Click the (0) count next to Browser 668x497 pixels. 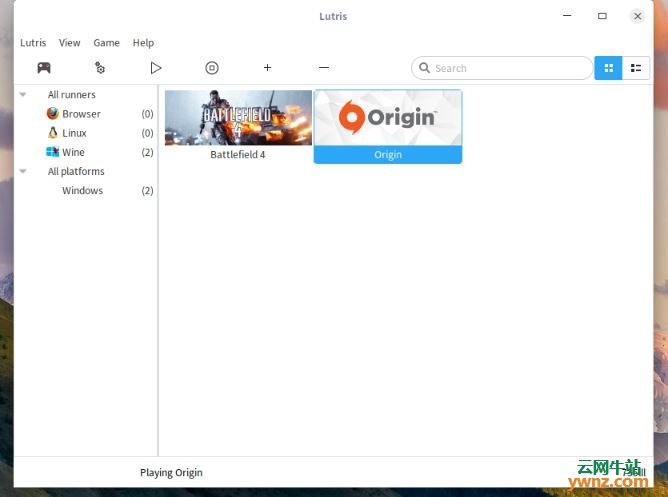[x=147, y=114]
